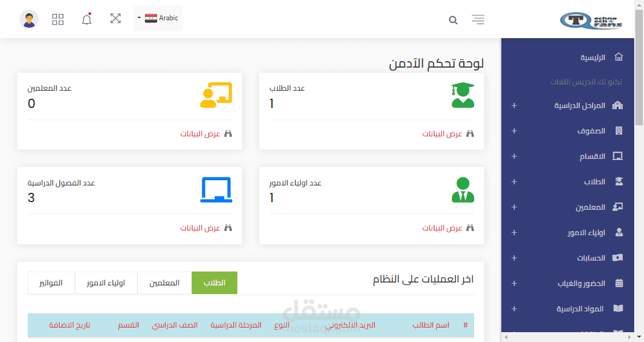
Task: Click the page vertical scrollbar thumb
Action: coord(639,68)
